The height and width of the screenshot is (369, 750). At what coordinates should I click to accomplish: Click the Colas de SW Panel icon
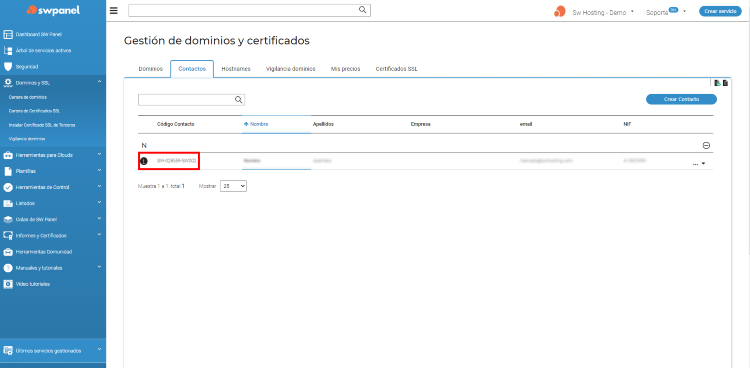(x=7, y=220)
